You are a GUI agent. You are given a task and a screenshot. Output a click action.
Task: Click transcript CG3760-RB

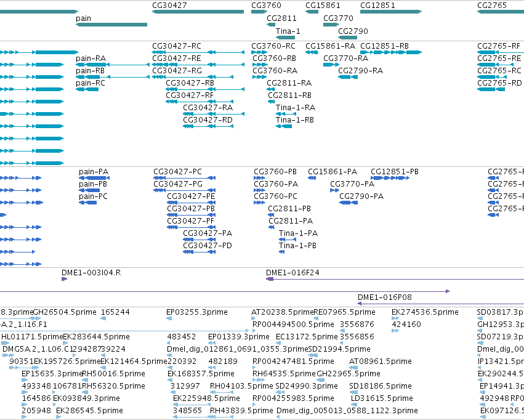pyautogui.click(x=274, y=59)
